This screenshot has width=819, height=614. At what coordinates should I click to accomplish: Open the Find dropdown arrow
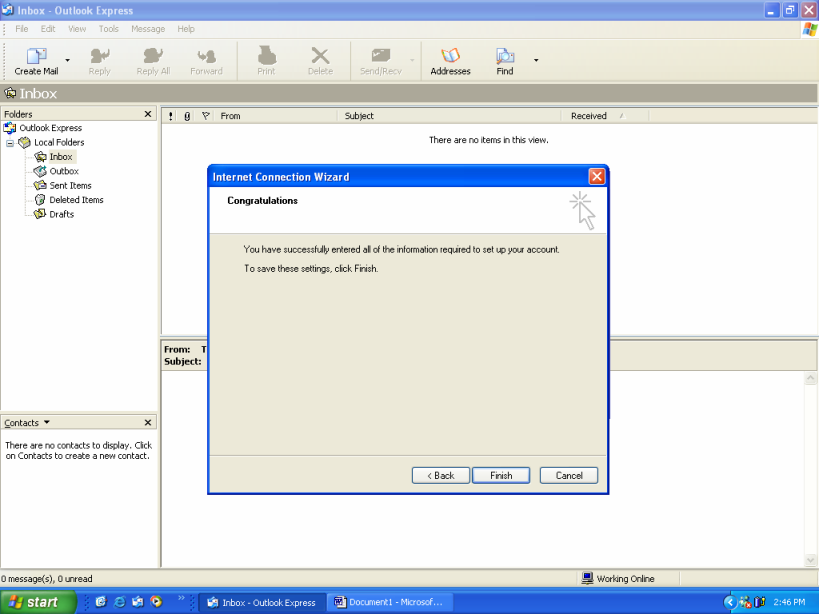(536, 61)
